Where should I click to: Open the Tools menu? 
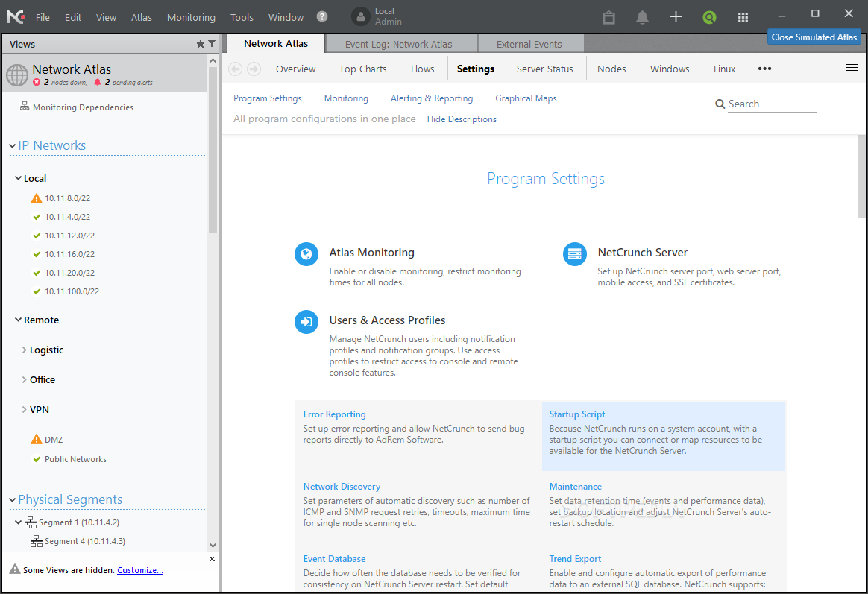click(242, 17)
